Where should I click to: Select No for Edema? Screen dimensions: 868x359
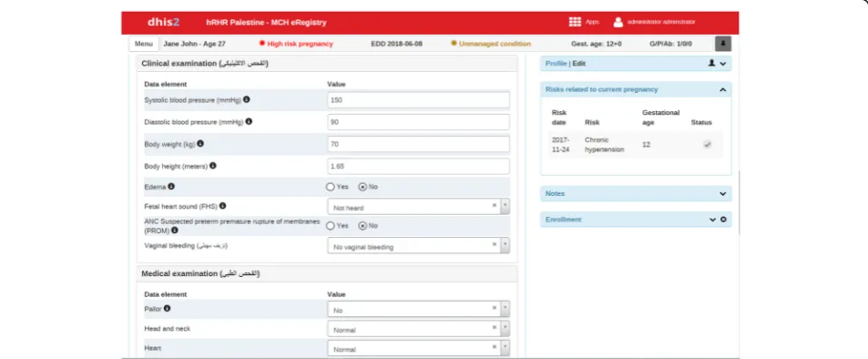[x=363, y=187]
